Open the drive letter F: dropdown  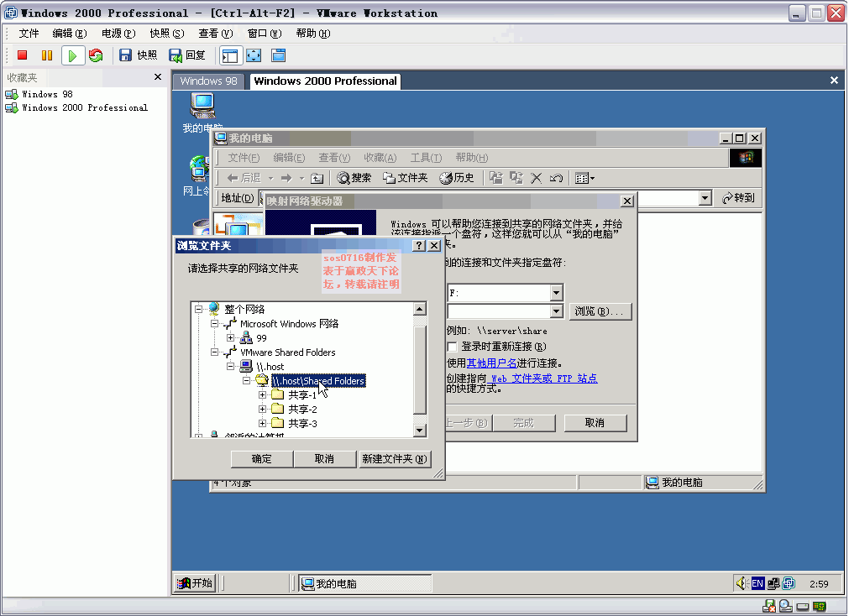coord(556,293)
